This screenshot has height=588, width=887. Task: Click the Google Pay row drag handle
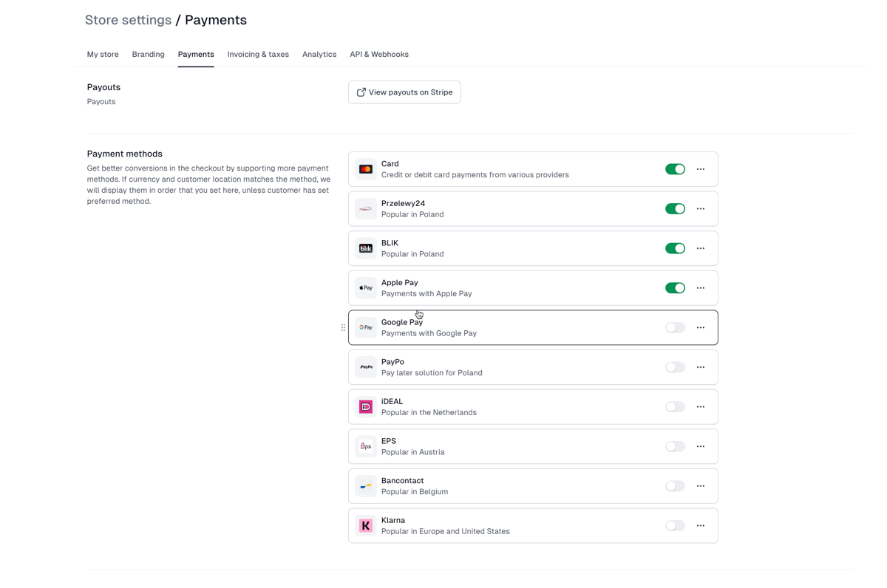click(x=343, y=327)
